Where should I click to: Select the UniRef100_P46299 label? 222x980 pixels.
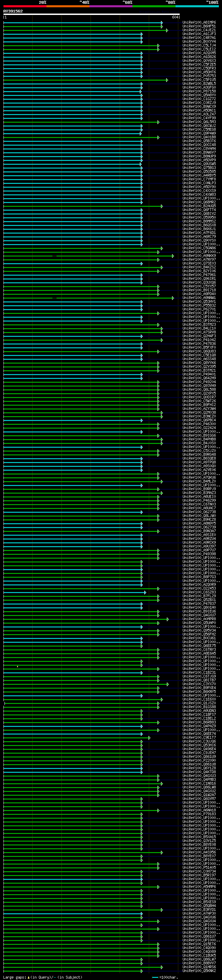coord(199,501)
